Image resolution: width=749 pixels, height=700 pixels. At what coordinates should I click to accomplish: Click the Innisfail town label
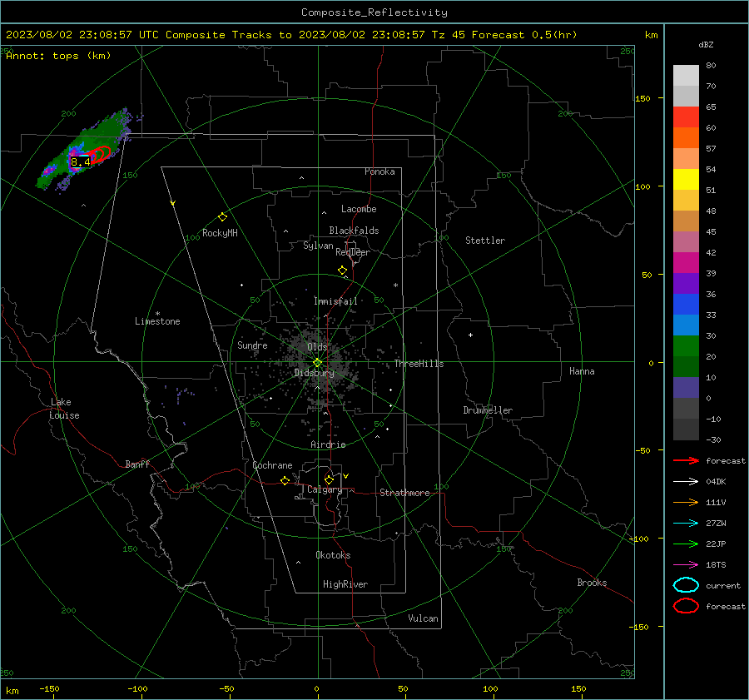point(335,301)
